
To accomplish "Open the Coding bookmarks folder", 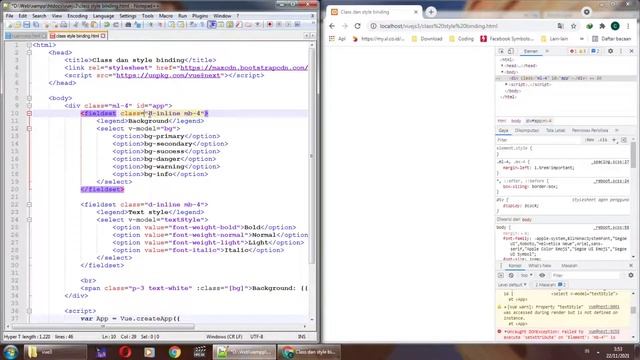I will [x=461, y=39].
